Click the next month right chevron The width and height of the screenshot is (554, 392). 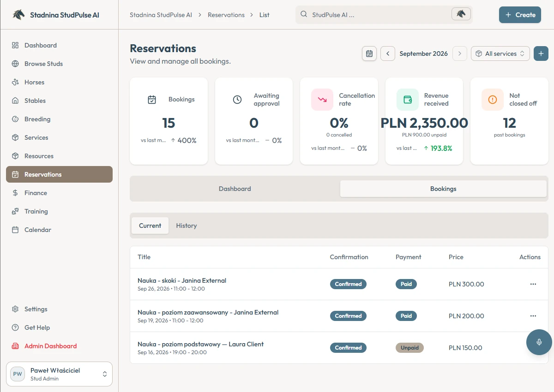coord(459,53)
